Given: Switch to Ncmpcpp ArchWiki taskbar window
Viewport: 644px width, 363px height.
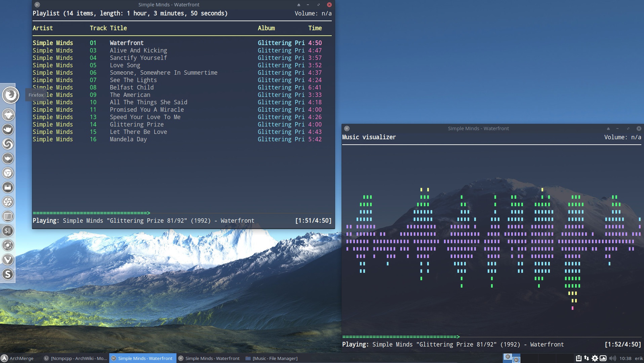Looking at the screenshot, I should (x=75, y=358).
